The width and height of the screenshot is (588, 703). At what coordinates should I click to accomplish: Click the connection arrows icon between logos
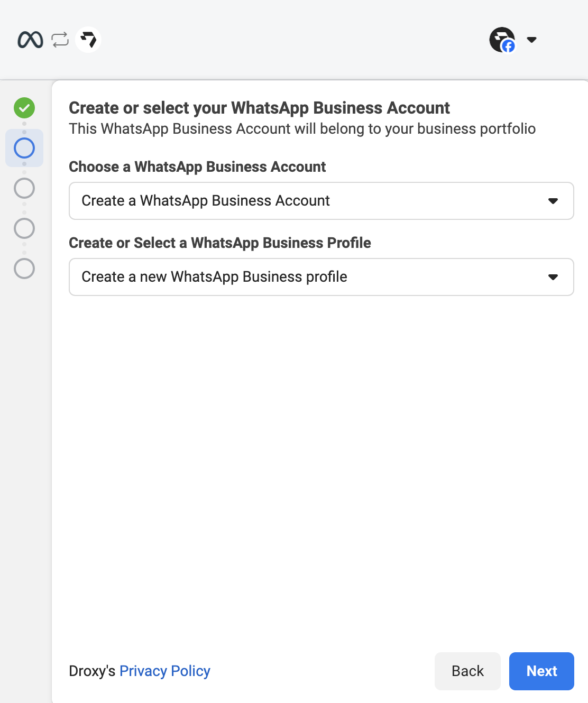coord(59,39)
